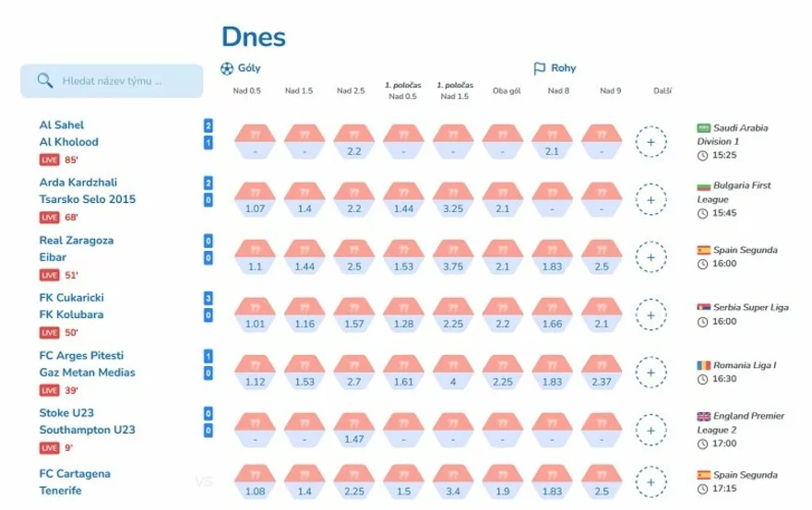812x510 pixels.
Task: Click the England Premier League 2 flag
Action: [x=704, y=417]
